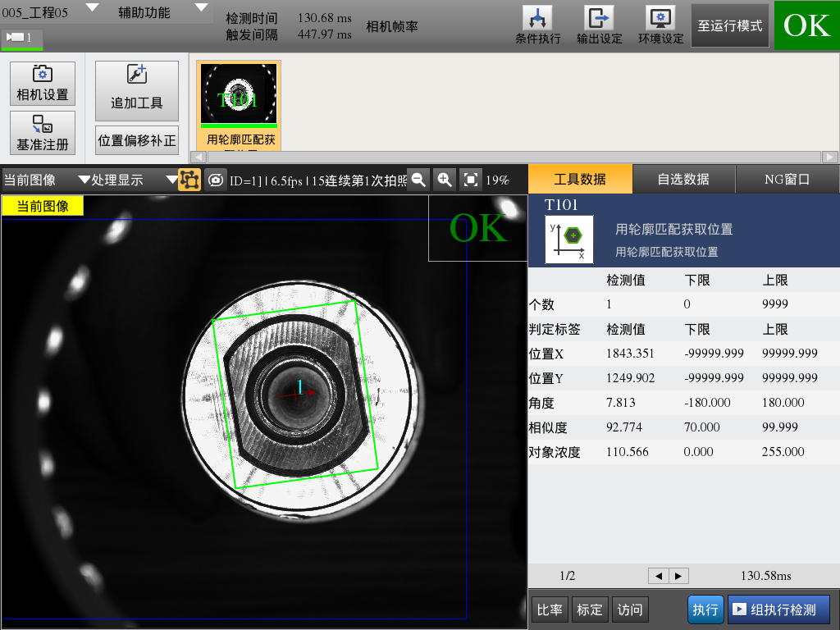Go to the next data page arrow
This screenshot has width=840, height=630.
coord(678,576)
